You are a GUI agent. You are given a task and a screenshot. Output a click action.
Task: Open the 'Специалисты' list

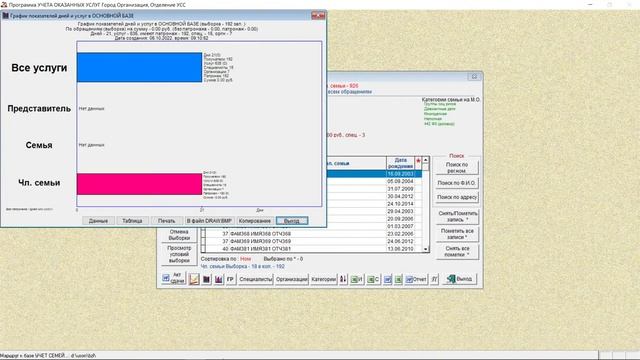click(x=256, y=279)
